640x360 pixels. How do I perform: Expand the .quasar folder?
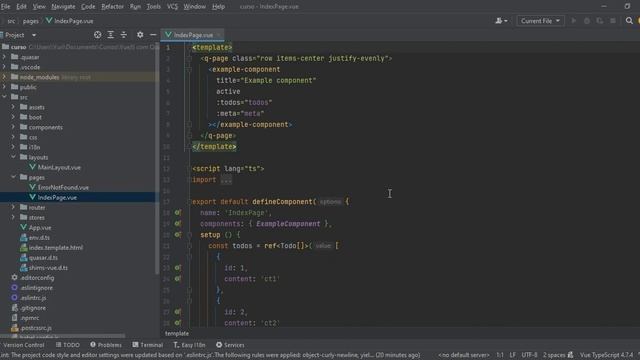(x=4, y=57)
